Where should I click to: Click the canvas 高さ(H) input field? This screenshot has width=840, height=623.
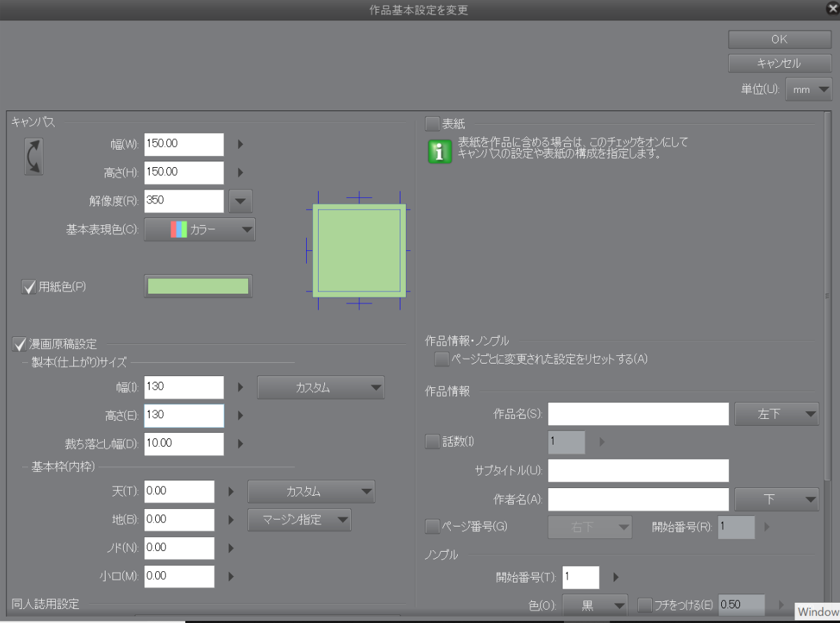(184, 172)
